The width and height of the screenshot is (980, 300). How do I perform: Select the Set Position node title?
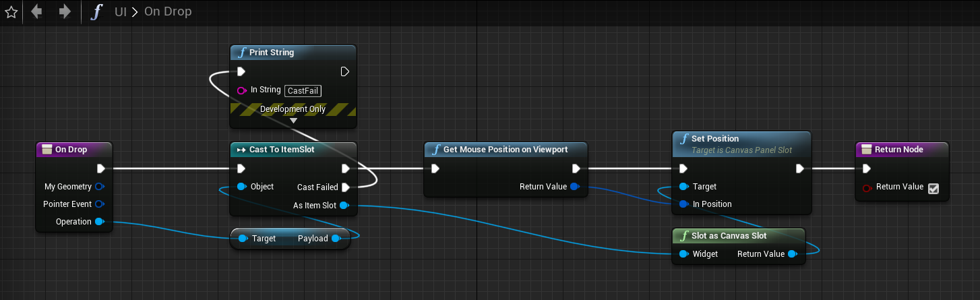[x=715, y=139]
